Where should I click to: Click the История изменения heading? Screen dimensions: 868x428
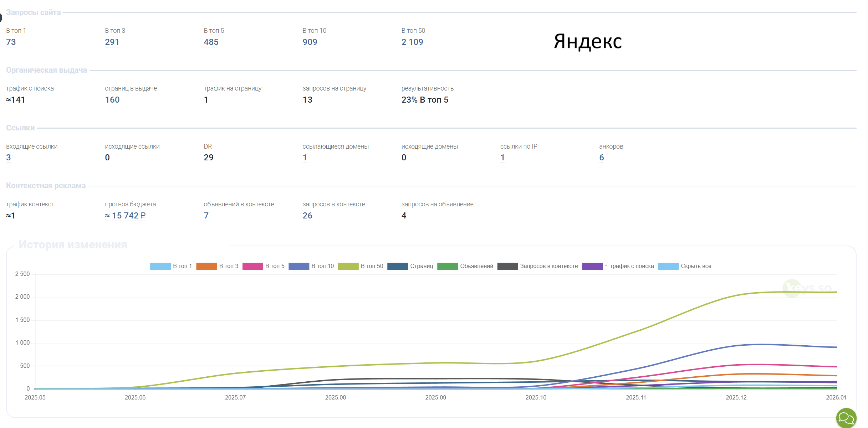pos(73,244)
